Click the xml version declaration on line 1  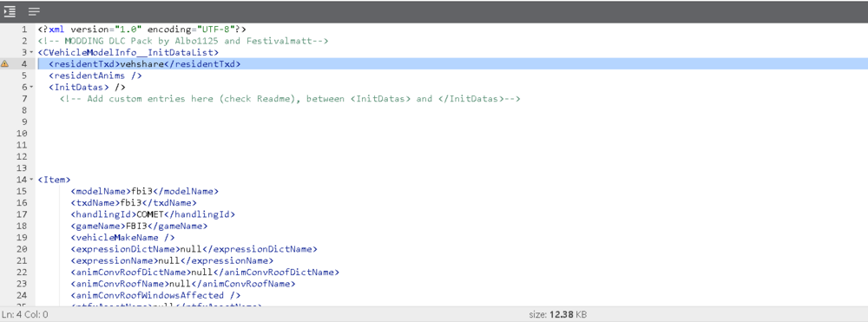click(x=141, y=30)
